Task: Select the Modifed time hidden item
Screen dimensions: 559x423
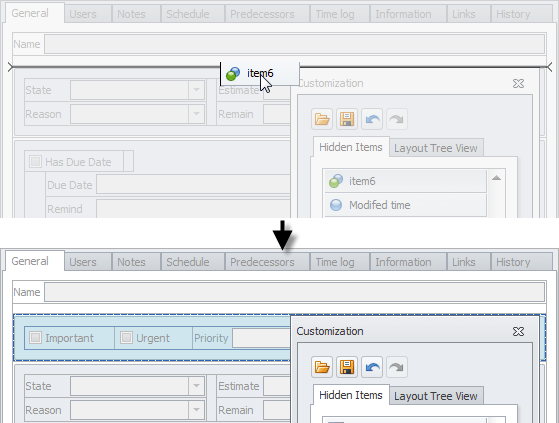Action: [405, 205]
